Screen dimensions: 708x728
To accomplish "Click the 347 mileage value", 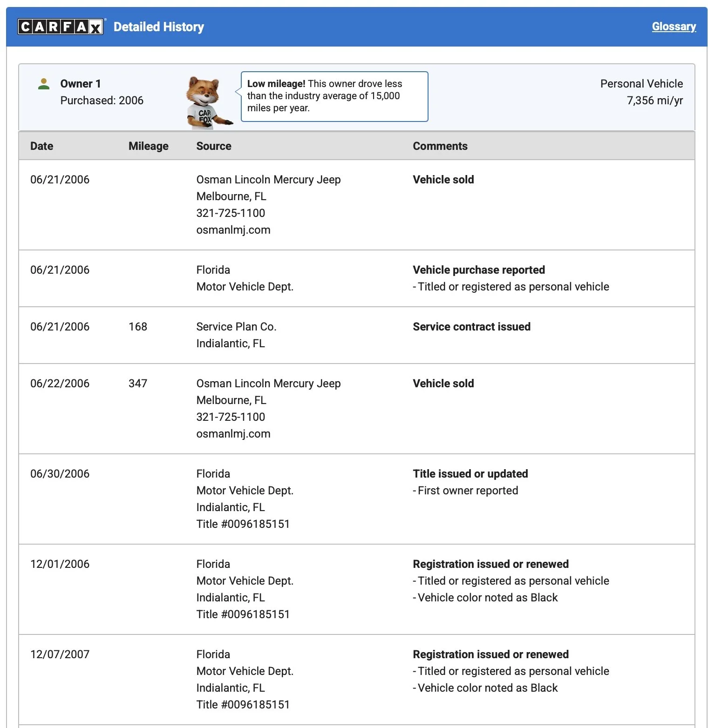I will (138, 384).
